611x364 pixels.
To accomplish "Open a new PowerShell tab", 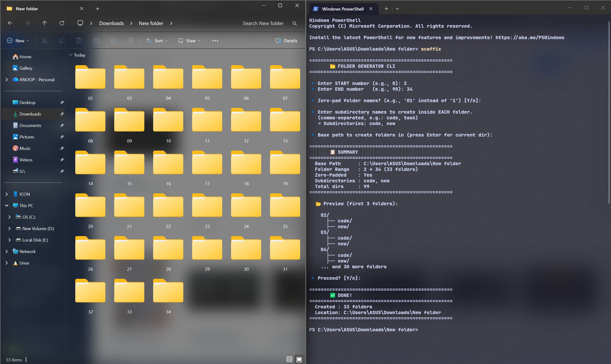I will point(386,9).
